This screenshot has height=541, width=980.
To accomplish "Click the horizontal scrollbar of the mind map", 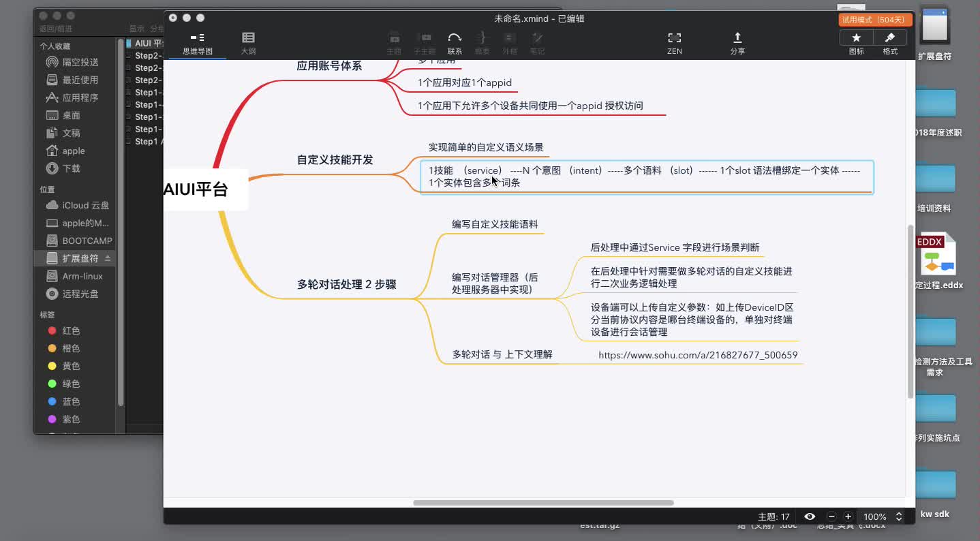I will (x=543, y=503).
